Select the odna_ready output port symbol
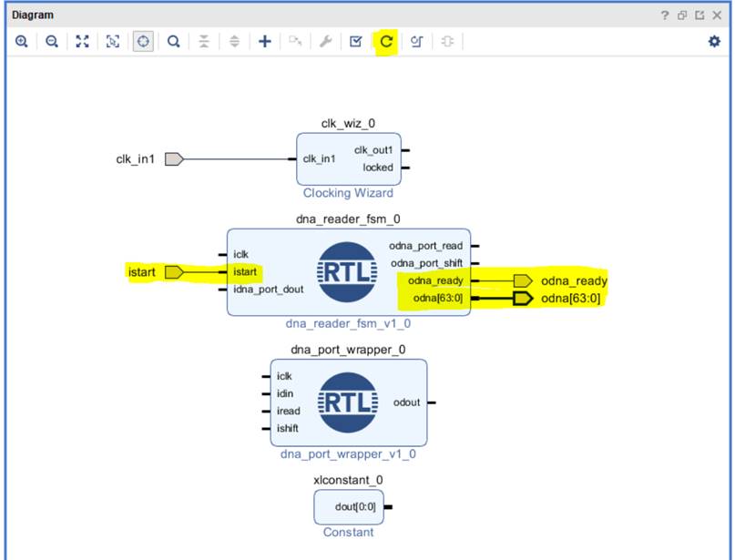 [523, 280]
